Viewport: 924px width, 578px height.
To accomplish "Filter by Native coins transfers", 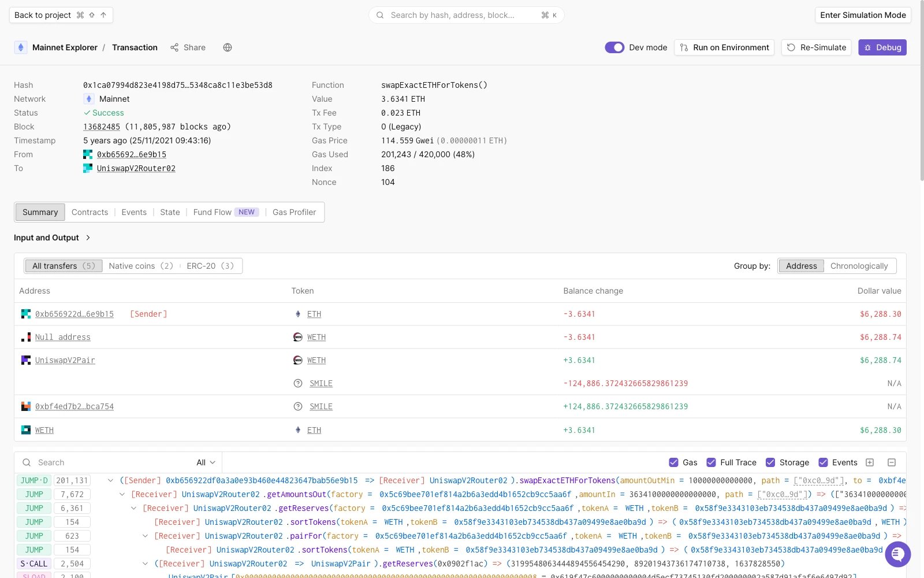I will coord(141,266).
